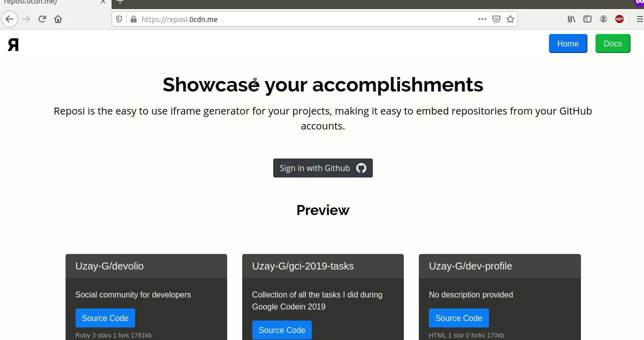This screenshot has width=644, height=340.
Task: Click the Uzay-G/gci-2019-tasks card title
Action: click(303, 266)
